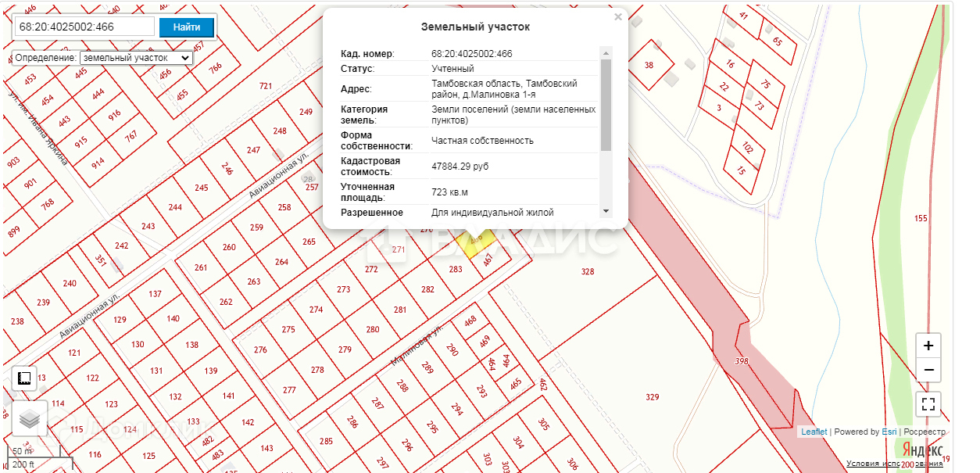The width and height of the screenshot is (980, 473).
Task: Select land parcel 721
Action: (266, 86)
